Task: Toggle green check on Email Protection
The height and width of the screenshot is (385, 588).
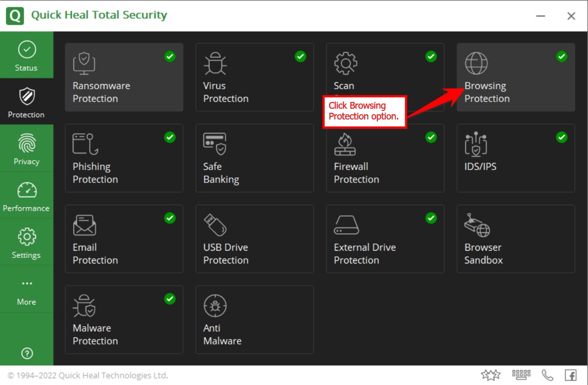Action: coord(170,218)
